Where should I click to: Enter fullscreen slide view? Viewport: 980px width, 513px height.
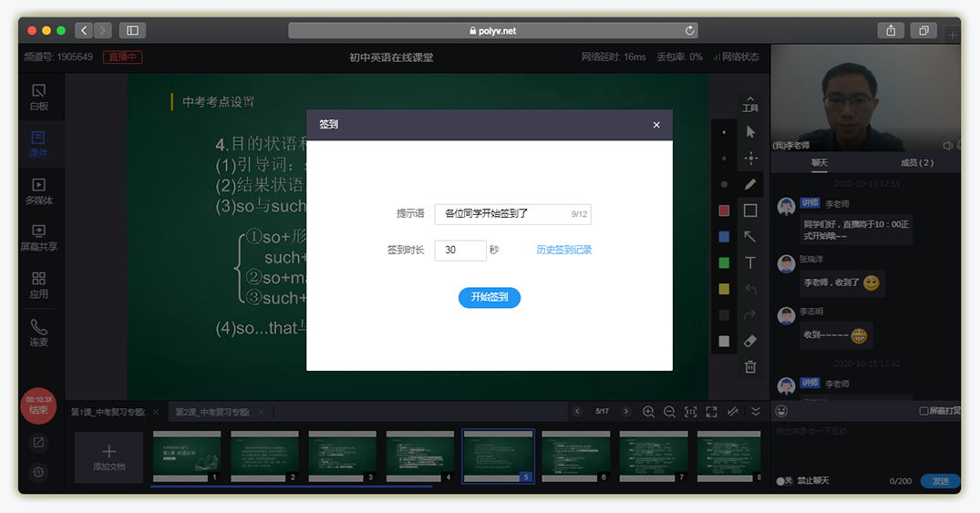tap(711, 412)
